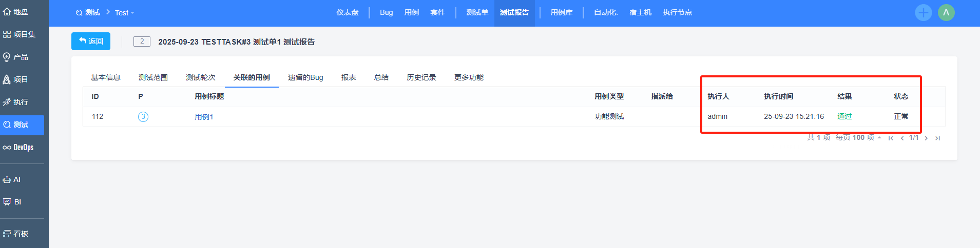Switch to the 遗留的Bug tab
The image size is (980, 248).
pyautogui.click(x=305, y=77)
